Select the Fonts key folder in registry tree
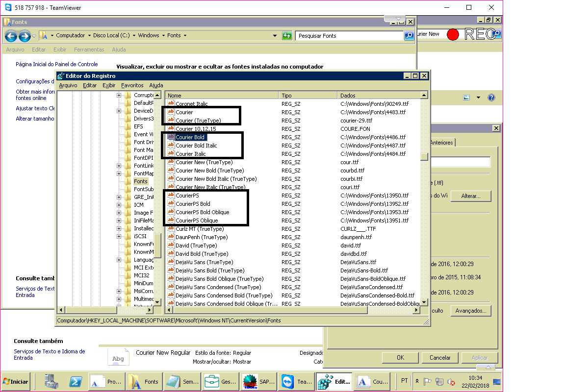The image size is (565, 392). (x=141, y=181)
